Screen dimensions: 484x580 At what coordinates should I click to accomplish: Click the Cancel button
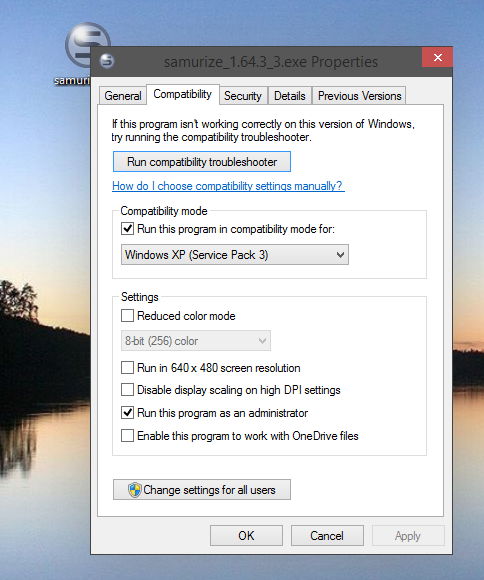(327, 536)
